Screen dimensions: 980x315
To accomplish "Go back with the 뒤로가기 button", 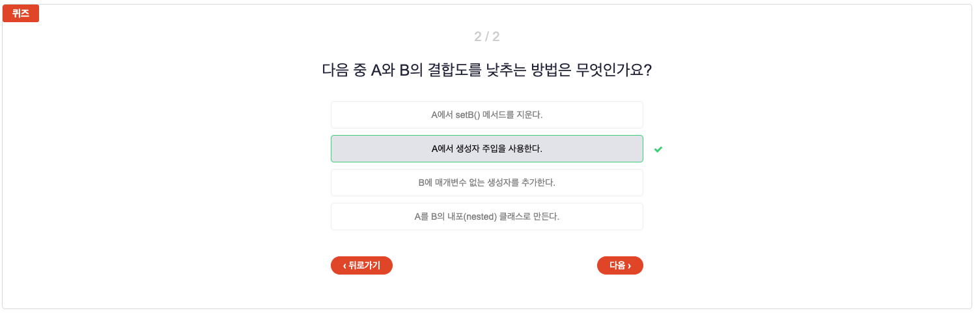I will (x=361, y=265).
